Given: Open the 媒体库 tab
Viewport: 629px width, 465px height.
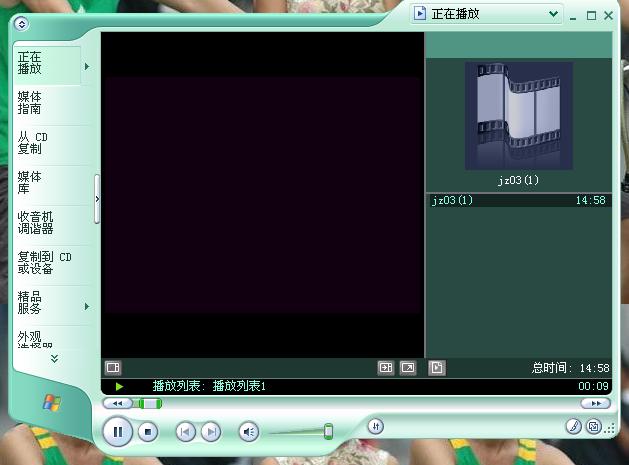Looking at the screenshot, I should pos(30,183).
